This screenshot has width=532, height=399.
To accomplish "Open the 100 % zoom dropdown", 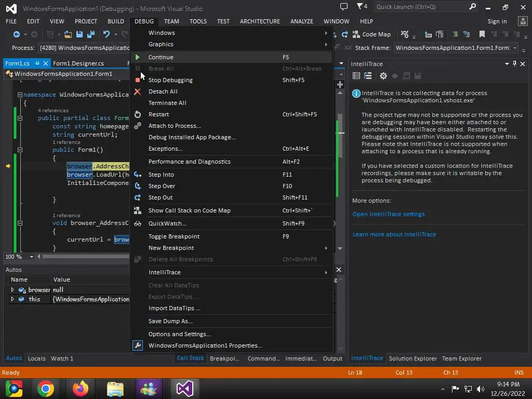I will 32,257.
